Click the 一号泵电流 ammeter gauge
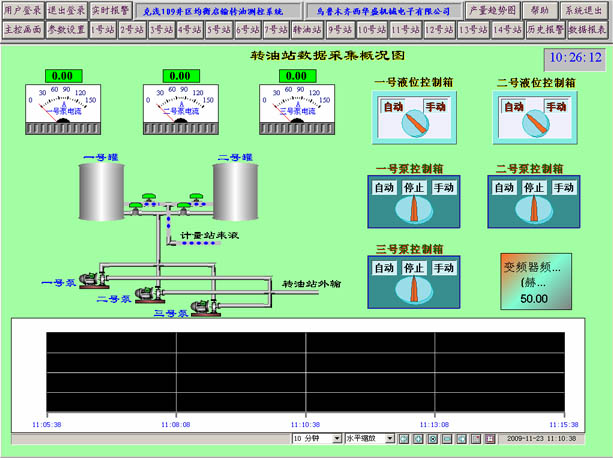Screen dimensions: 613x458 click(x=62, y=106)
